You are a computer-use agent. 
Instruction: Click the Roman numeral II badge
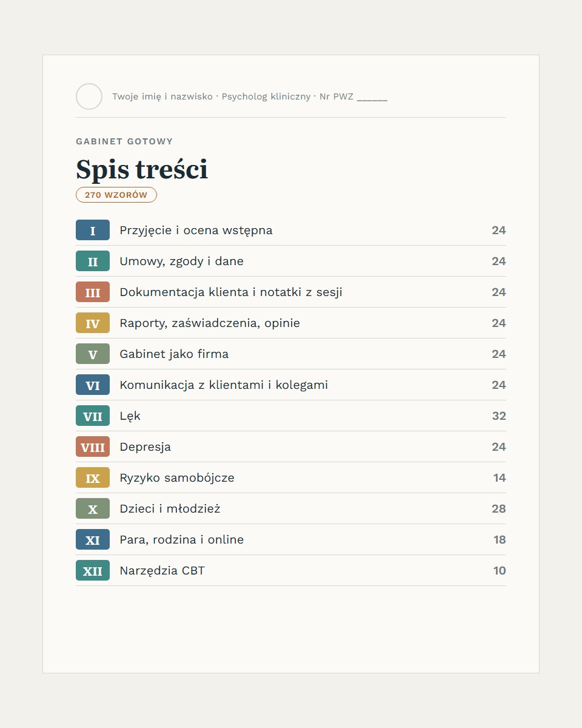(93, 261)
